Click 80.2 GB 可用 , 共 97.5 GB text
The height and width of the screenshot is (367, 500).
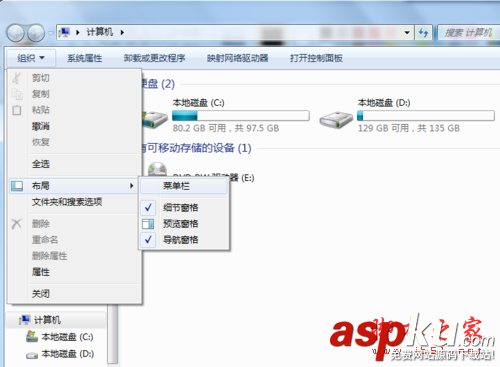coord(226,128)
